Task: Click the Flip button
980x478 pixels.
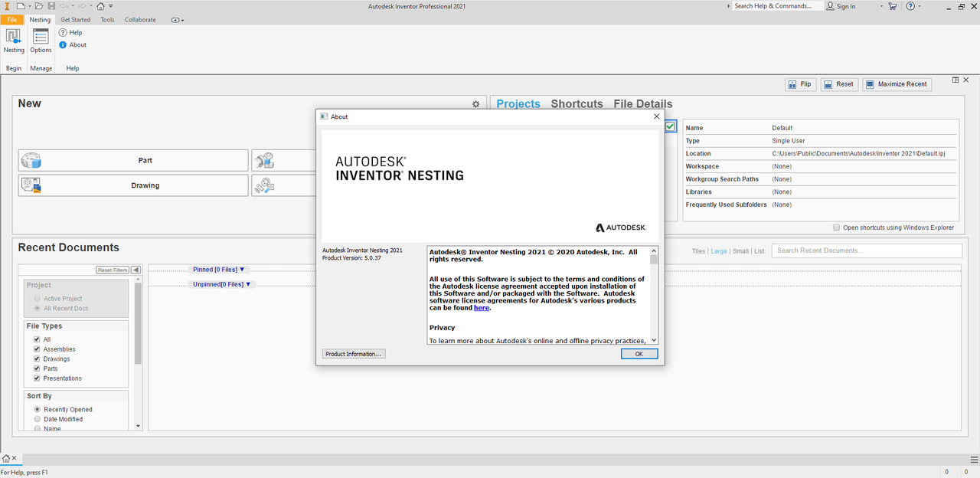Action: coord(801,84)
